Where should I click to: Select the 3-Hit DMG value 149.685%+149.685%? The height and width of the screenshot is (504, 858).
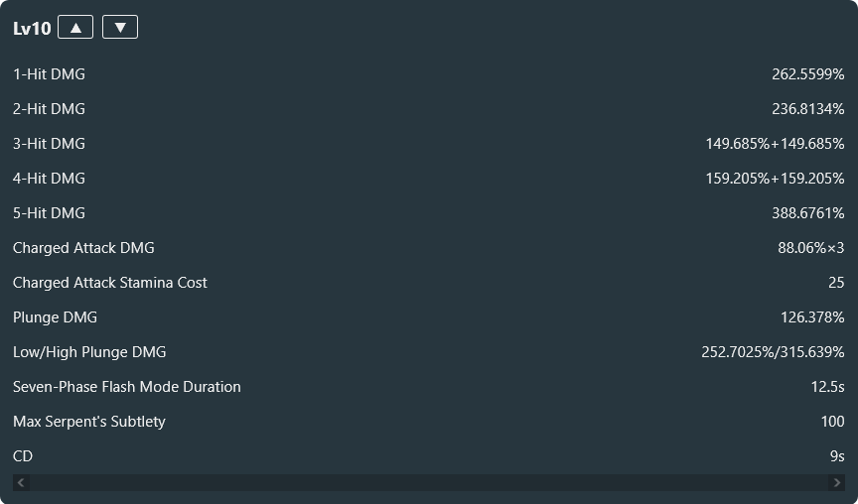tap(775, 144)
